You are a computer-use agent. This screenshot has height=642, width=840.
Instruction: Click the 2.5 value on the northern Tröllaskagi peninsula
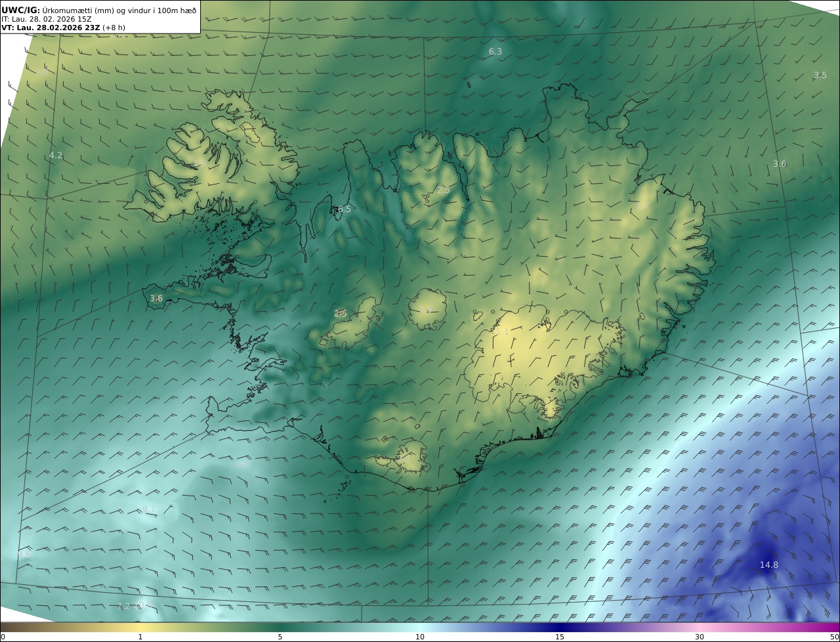click(x=443, y=190)
